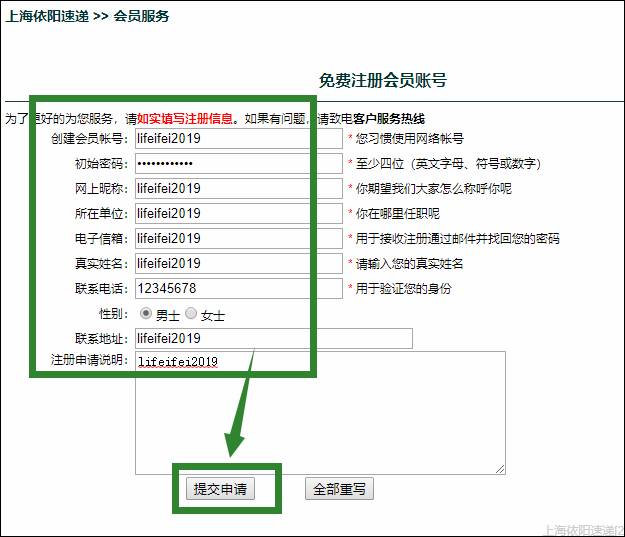Click the red 如实填写注册信息 text
Screen dimensions: 625x537
[x=186, y=118]
